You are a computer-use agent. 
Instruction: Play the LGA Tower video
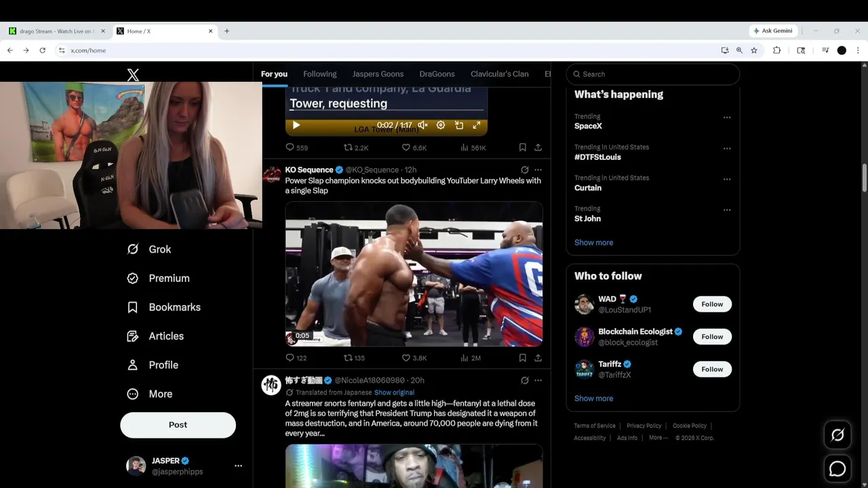[x=296, y=125]
